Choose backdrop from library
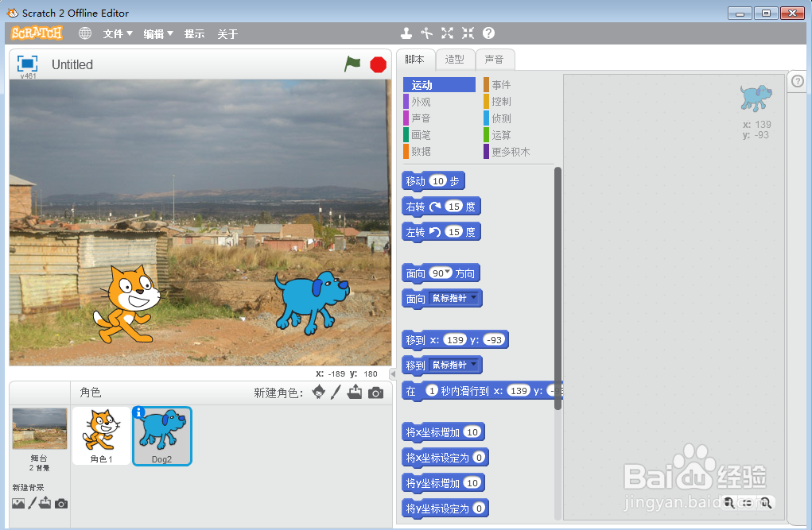812x530 pixels. [x=18, y=503]
